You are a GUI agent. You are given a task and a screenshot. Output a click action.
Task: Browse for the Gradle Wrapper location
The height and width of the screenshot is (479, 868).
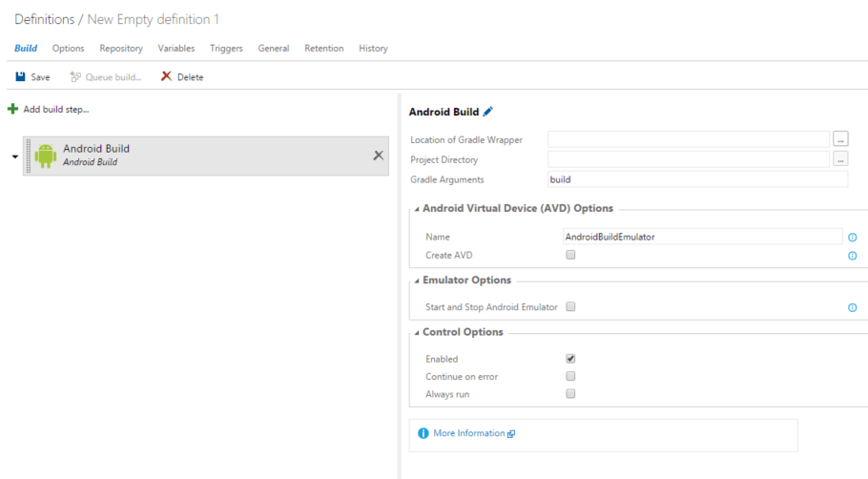pyautogui.click(x=840, y=139)
